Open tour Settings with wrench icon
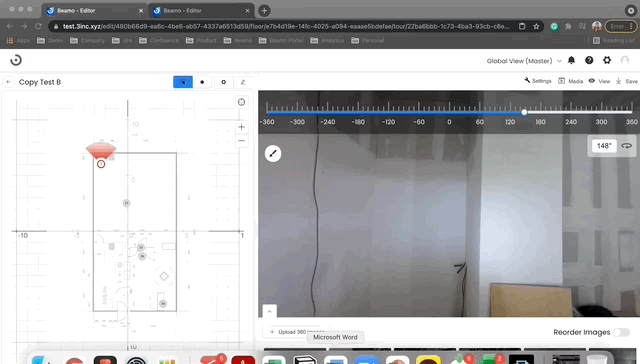This screenshot has height=364, width=640. (x=538, y=81)
